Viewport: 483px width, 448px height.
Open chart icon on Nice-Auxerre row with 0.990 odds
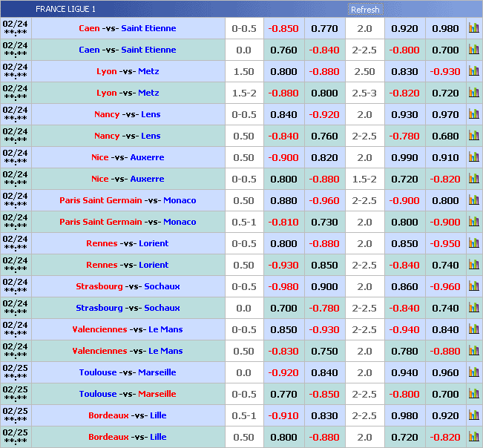pos(473,158)
